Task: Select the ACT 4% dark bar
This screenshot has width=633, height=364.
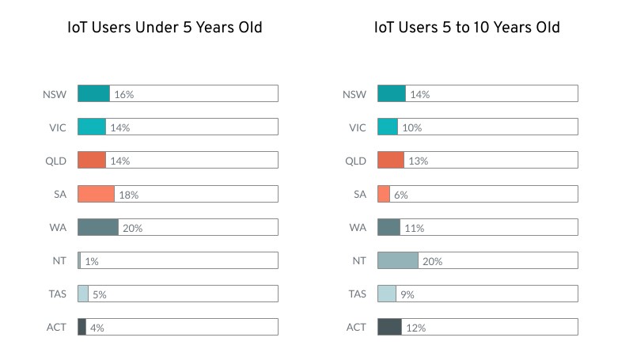Action: click(x=81, y=327)
